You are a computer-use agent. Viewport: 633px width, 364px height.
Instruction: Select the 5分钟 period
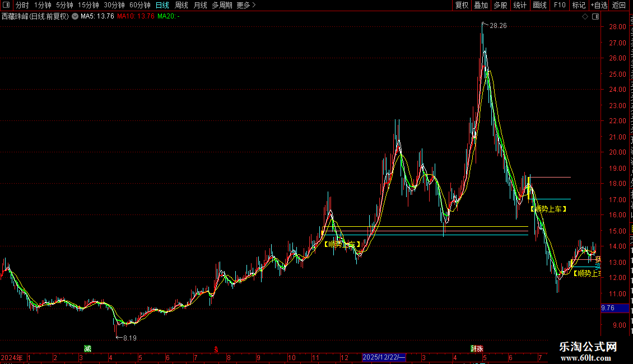point(64,5)
